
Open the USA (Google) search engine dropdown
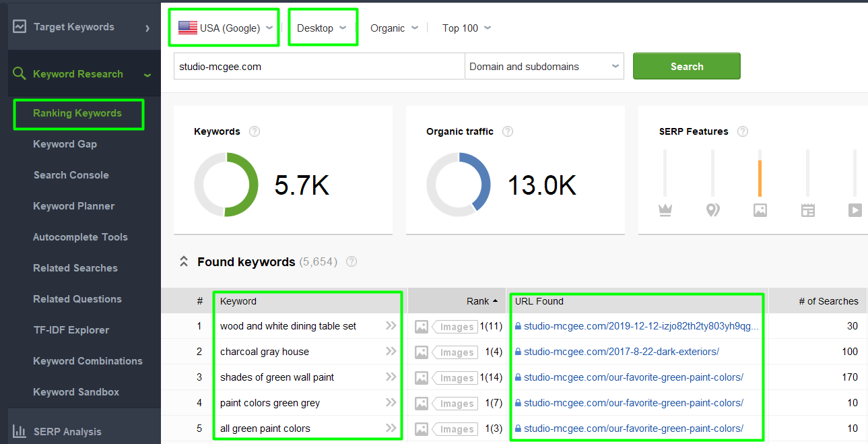pyautogui.click(x=225, y=28)
